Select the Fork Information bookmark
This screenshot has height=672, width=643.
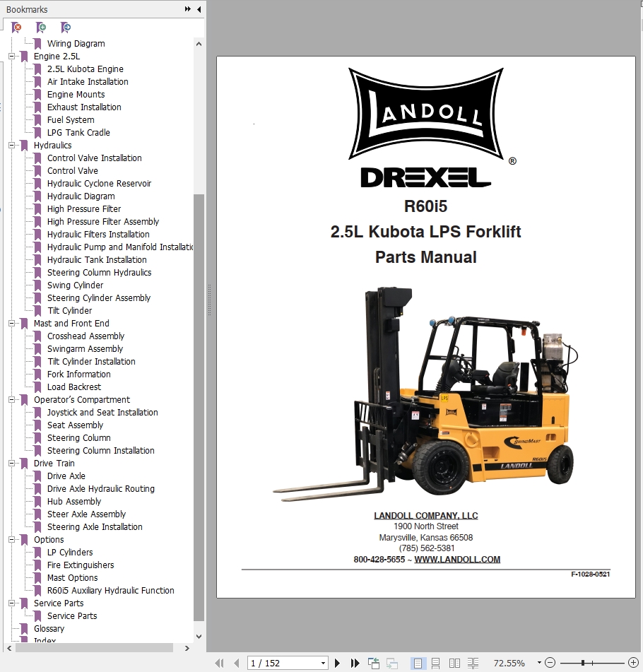(79, 374)
